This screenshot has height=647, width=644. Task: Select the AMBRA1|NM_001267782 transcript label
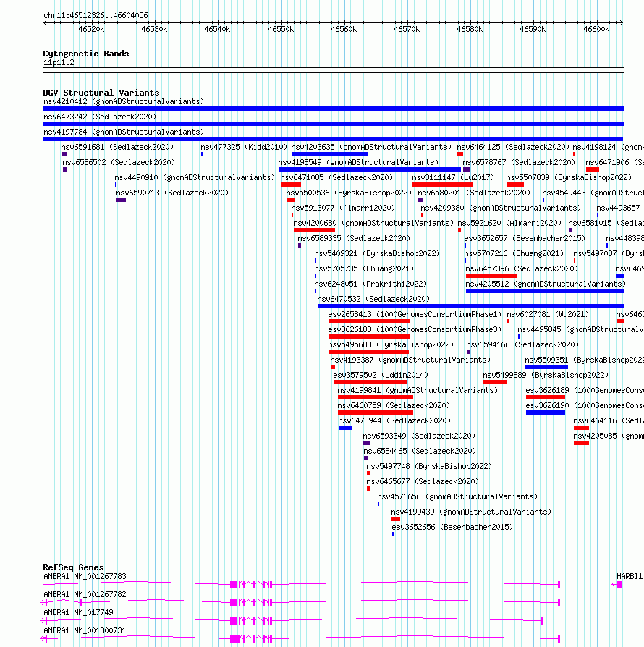pos(85,595)
